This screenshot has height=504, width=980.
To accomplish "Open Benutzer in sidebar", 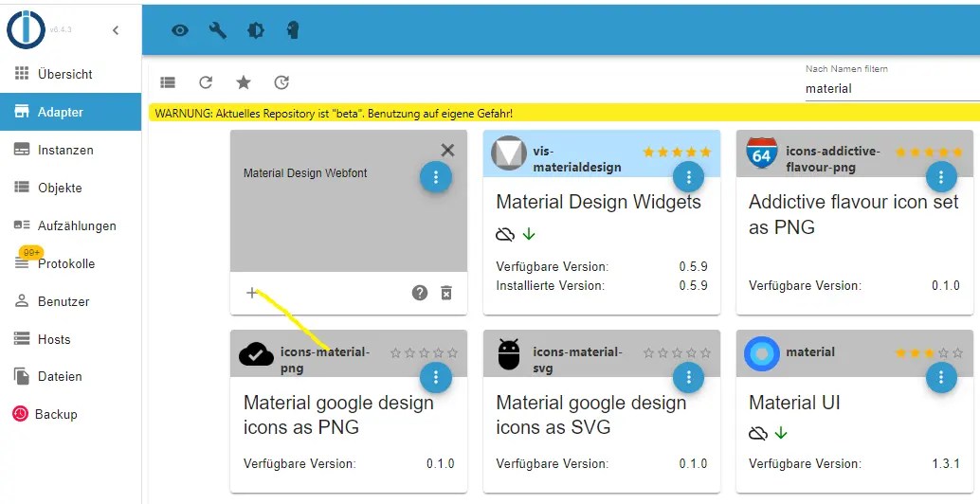I will (x=71, y=301).
